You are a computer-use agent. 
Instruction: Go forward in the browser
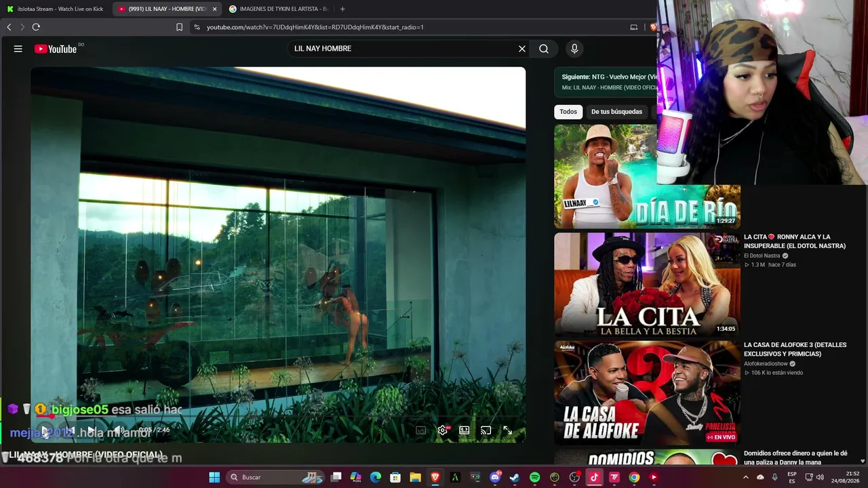click(x=22, y=27)
